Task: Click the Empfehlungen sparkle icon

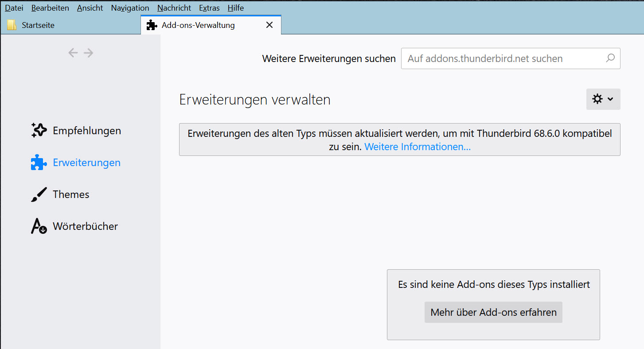Action: pos(39,131)
